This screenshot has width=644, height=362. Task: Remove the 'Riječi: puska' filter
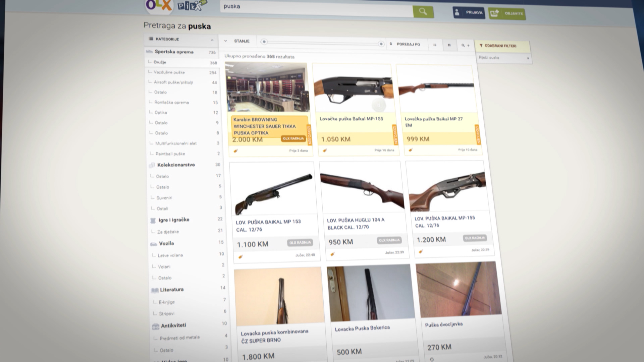[528, 58]
